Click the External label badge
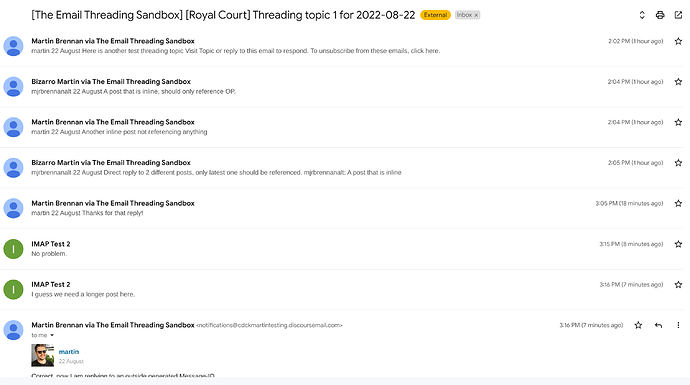 click(x=435, y=15)
